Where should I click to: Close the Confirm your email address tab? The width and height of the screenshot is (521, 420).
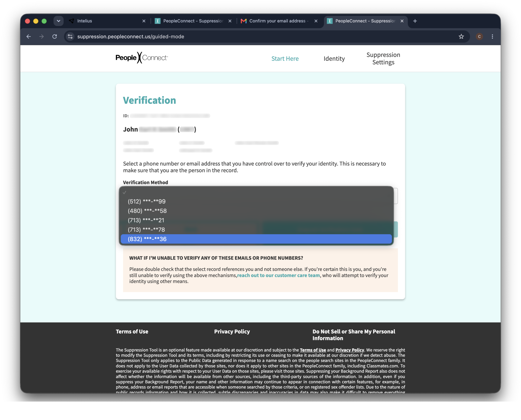[316, 21]
